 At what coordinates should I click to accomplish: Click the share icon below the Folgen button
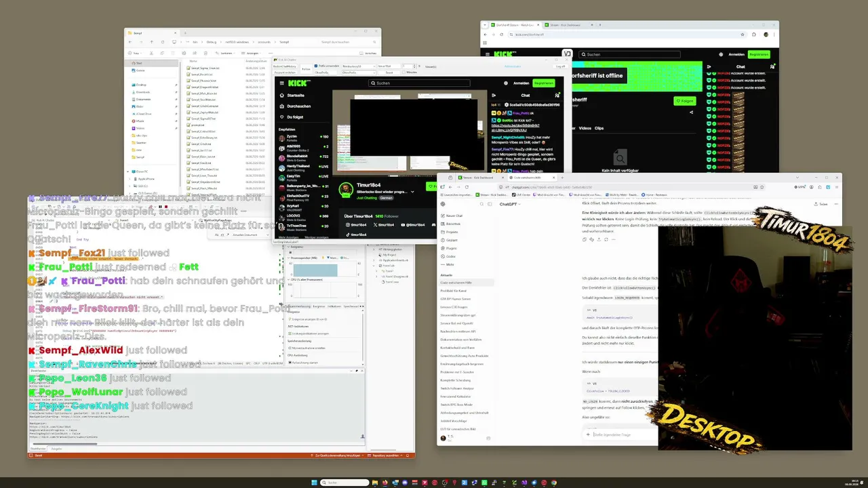pos(692,113)
